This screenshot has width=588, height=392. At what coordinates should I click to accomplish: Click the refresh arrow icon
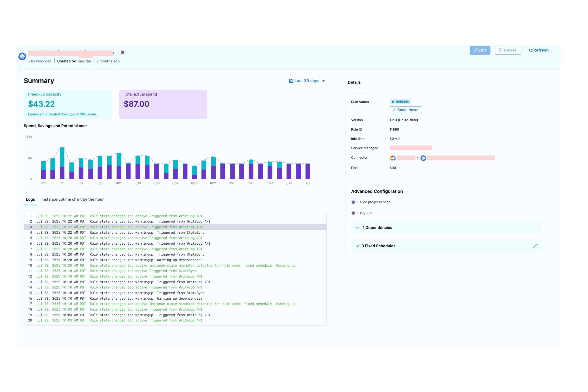(x=531, y=50)
